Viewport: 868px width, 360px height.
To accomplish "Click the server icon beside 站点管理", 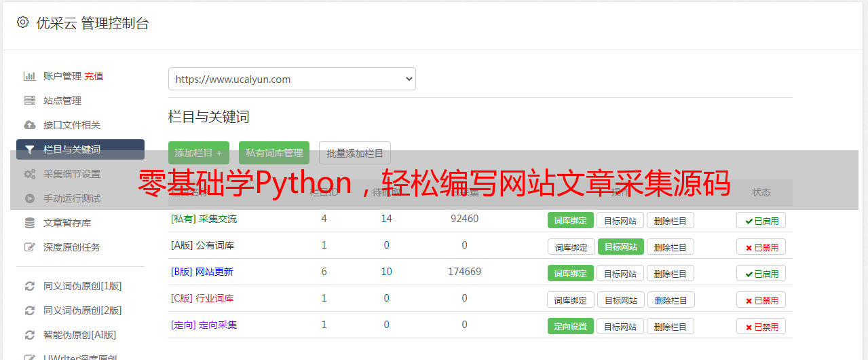I will click(x=29, y=101).
